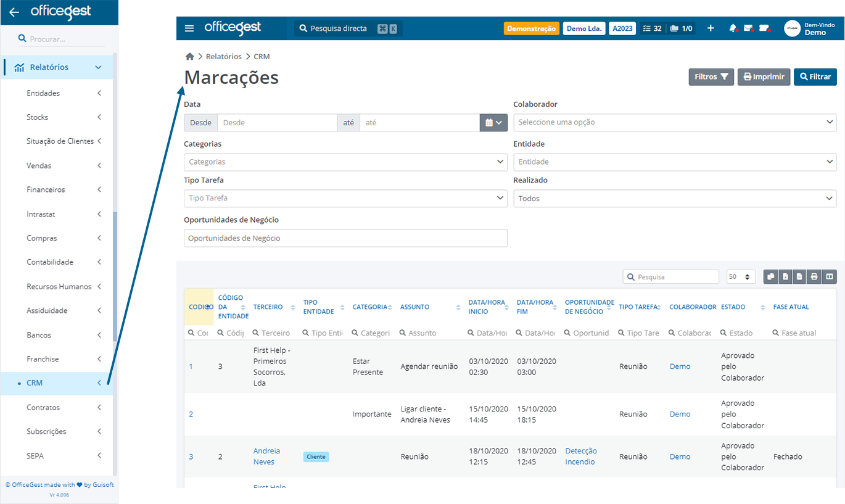
Task: Open the quick create plus icon
Action: (x=711, y=28)
